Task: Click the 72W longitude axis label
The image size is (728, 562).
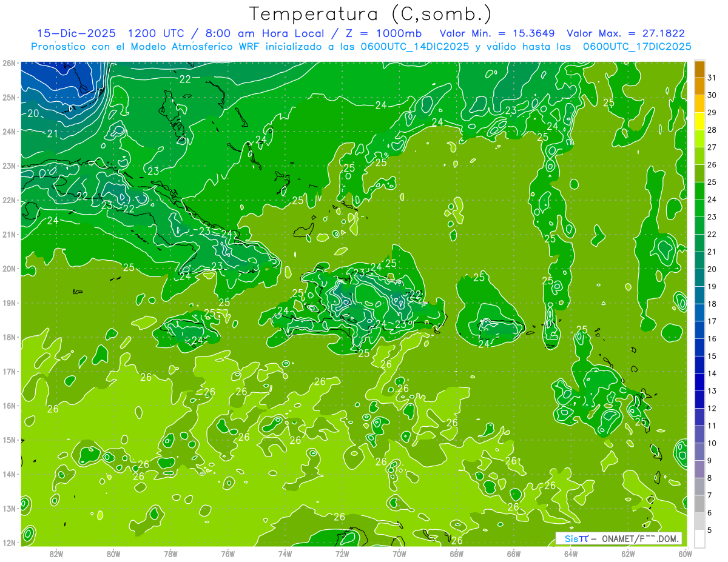Action: pyautogui.click(x=342, y=554)
